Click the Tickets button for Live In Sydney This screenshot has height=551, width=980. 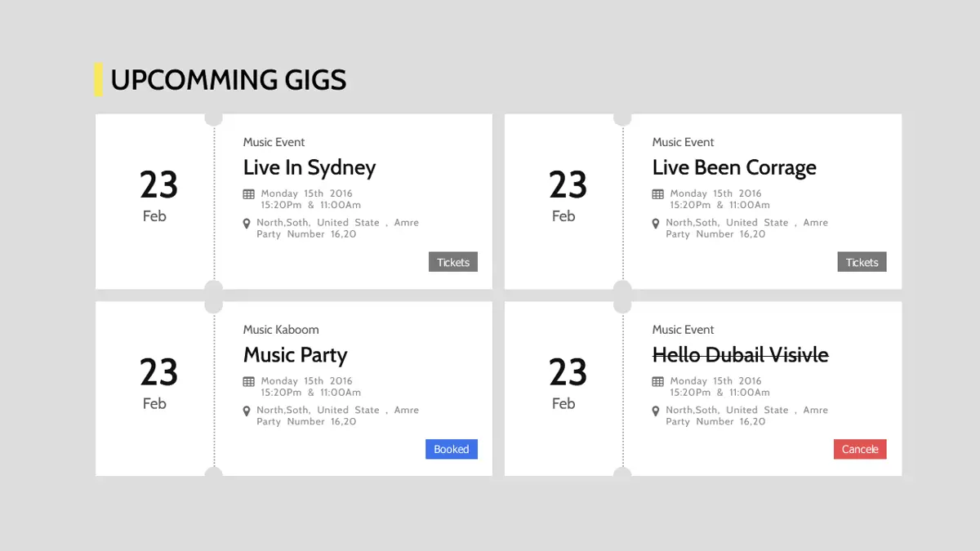tap(452, 261)
